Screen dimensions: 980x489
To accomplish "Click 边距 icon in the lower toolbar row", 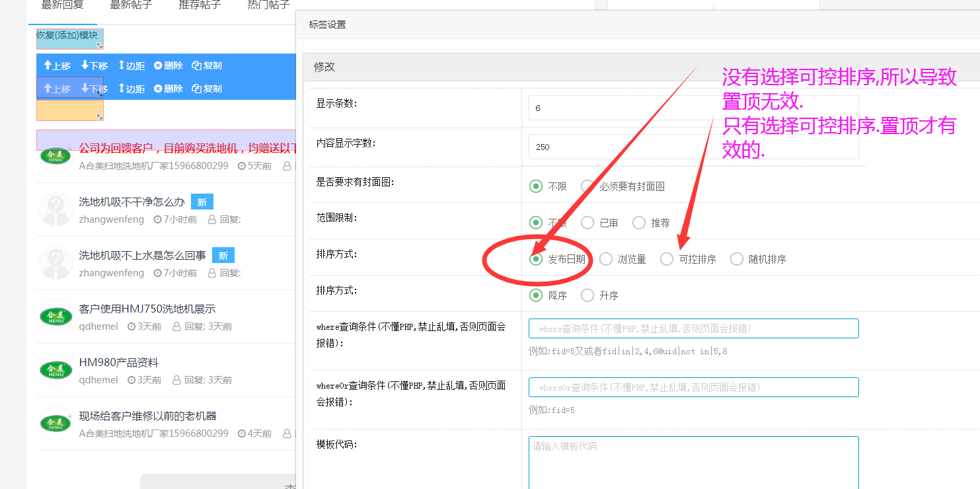I will (122, 89).
